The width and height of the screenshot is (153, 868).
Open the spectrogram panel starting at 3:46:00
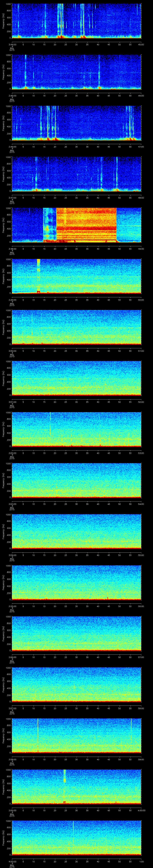coord(77,123)
